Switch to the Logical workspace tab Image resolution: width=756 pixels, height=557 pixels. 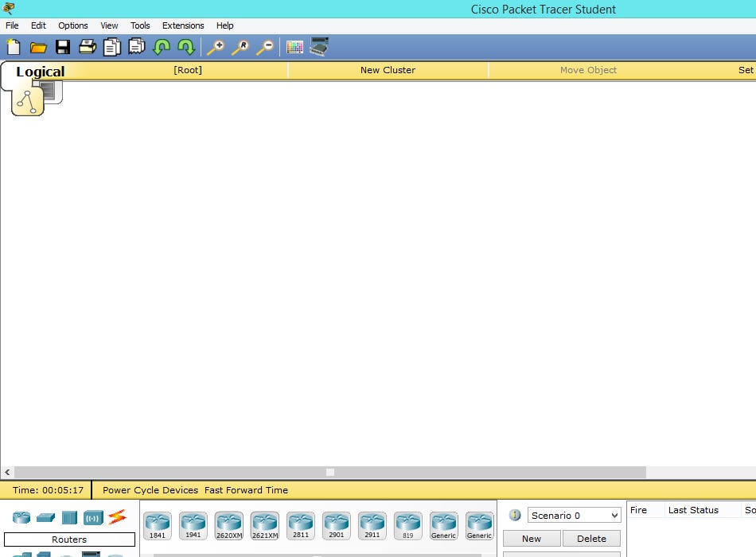[x=40, y=72]
